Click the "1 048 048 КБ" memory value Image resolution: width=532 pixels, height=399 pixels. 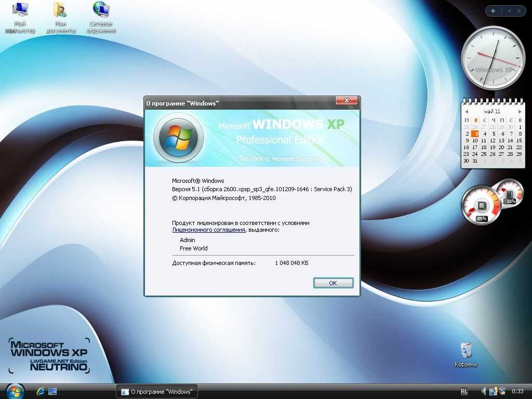(x=292, y=263)
